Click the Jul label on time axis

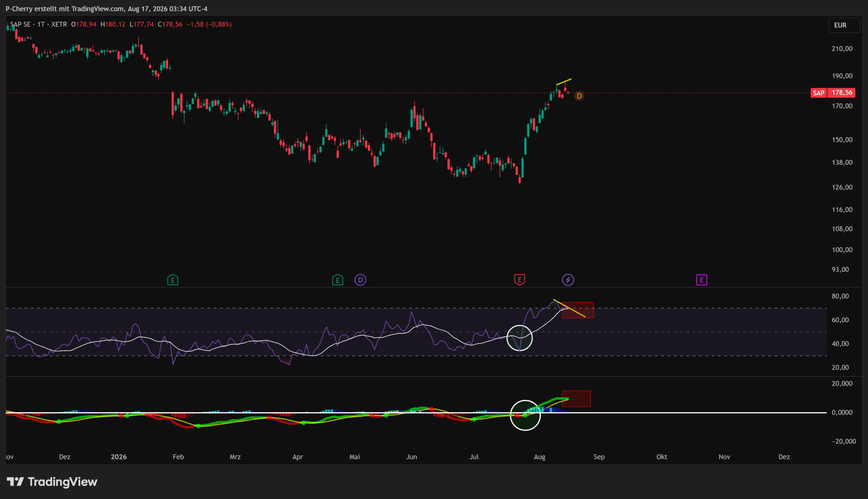tap(474, 457)
